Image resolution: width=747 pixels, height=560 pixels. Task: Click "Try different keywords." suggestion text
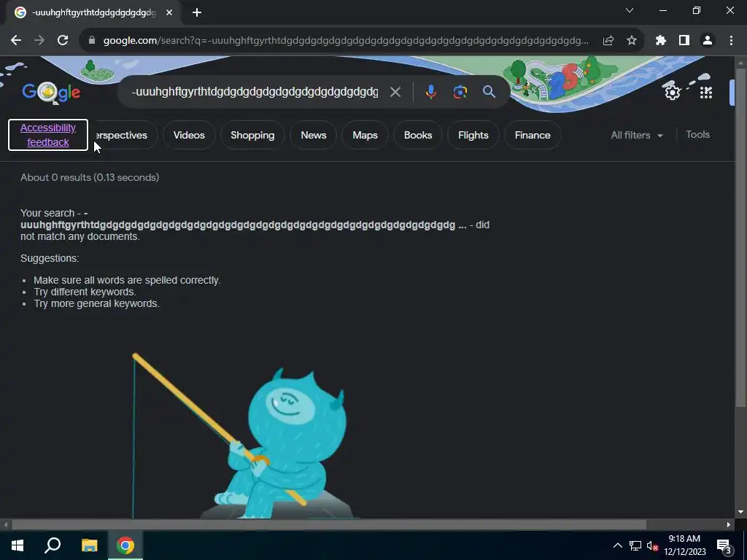pyautogui.click(x=85, y=292)
